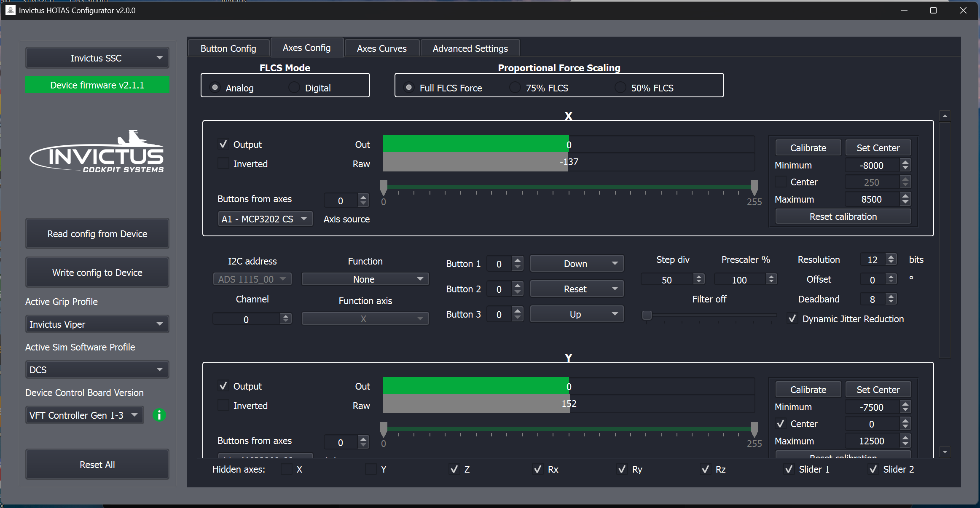The width and height of the screenshot is (980, 508).
Task: Click the Channel value field
Action: [x=246, y=319]
